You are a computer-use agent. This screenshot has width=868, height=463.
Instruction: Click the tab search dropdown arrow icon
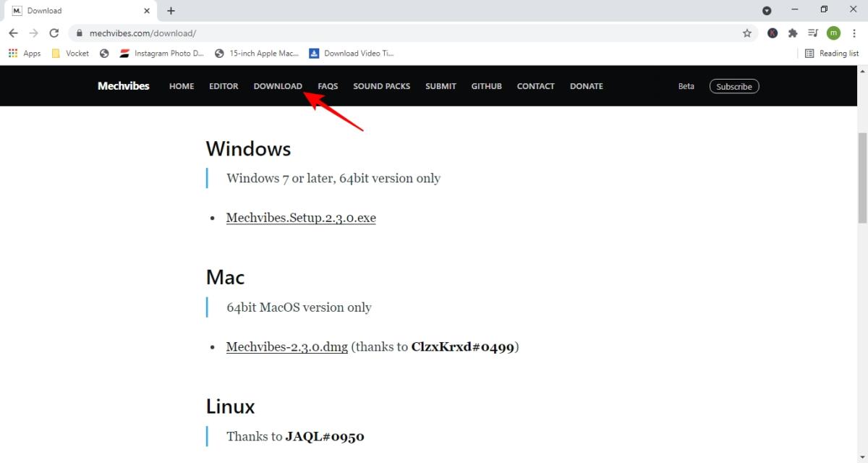click(x=767, y=11)
